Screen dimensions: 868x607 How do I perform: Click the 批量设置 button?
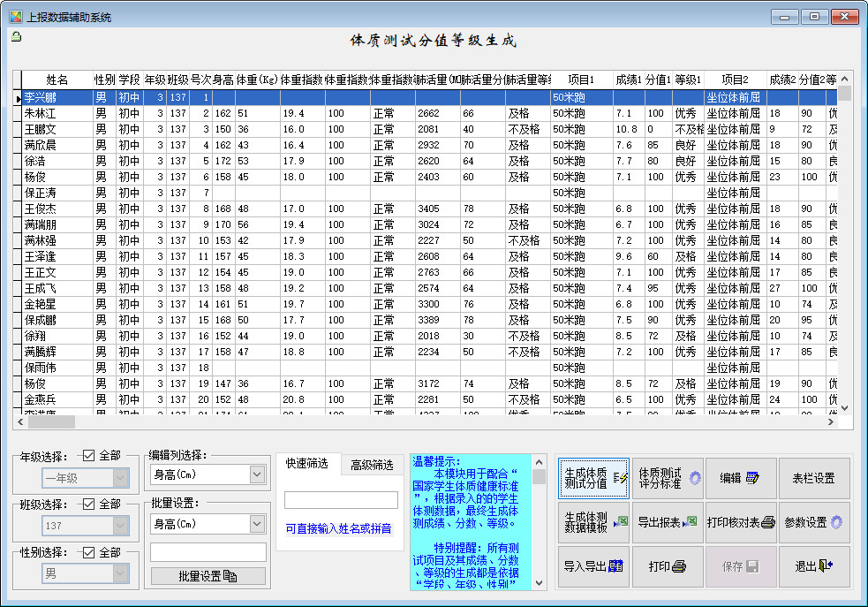coord(208,577)
